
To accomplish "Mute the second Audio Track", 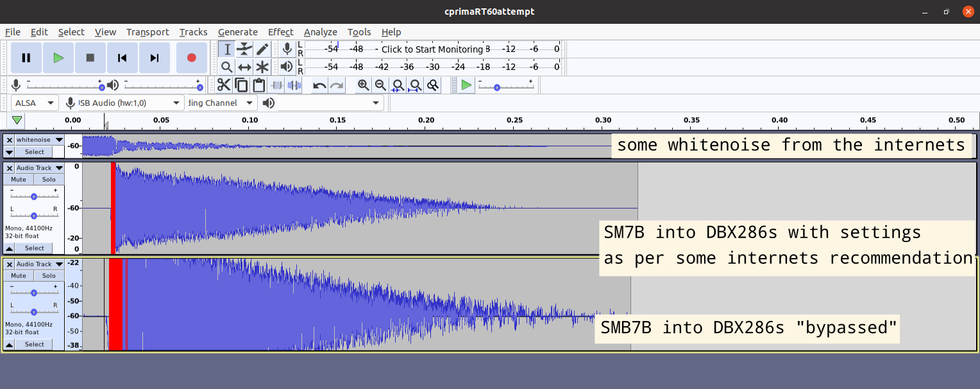I will click(x=19, y=179).
